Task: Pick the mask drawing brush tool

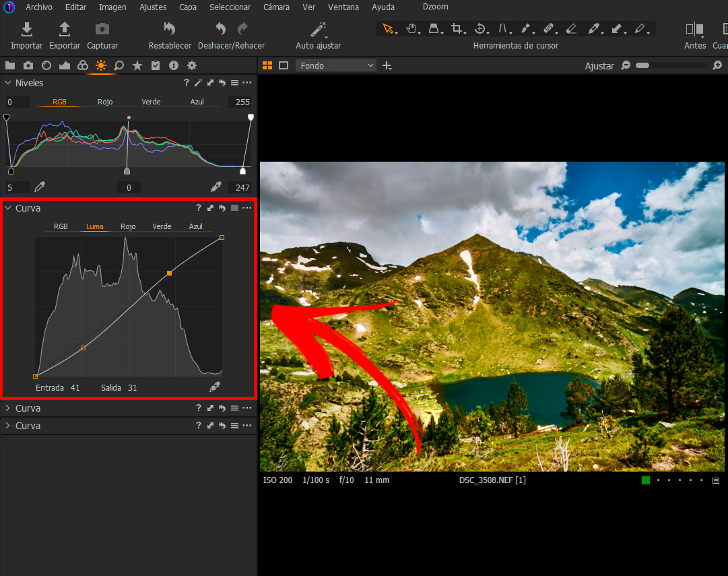Action: tap(527, 28)
